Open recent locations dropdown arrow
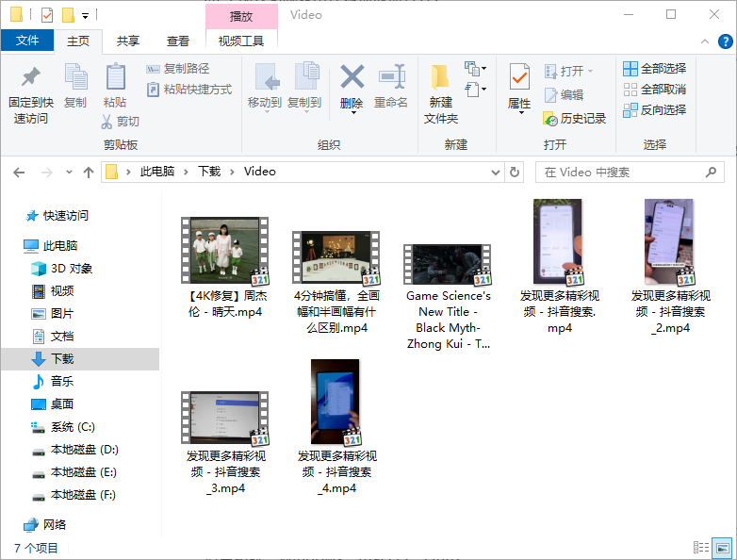 point(69,173)
